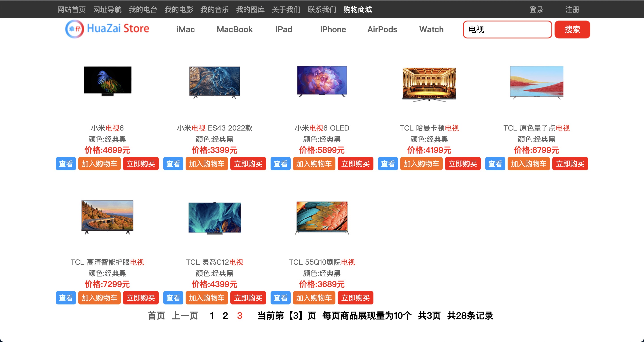644x342 pixels.
Task: Open the 购物商城 menu item
Action: (x=358, y=9)
